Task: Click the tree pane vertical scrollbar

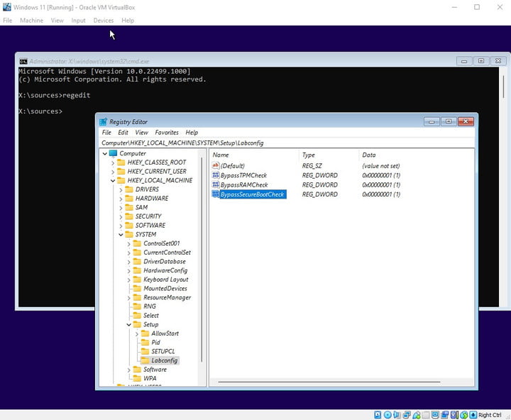Action: tap(202, 260)
